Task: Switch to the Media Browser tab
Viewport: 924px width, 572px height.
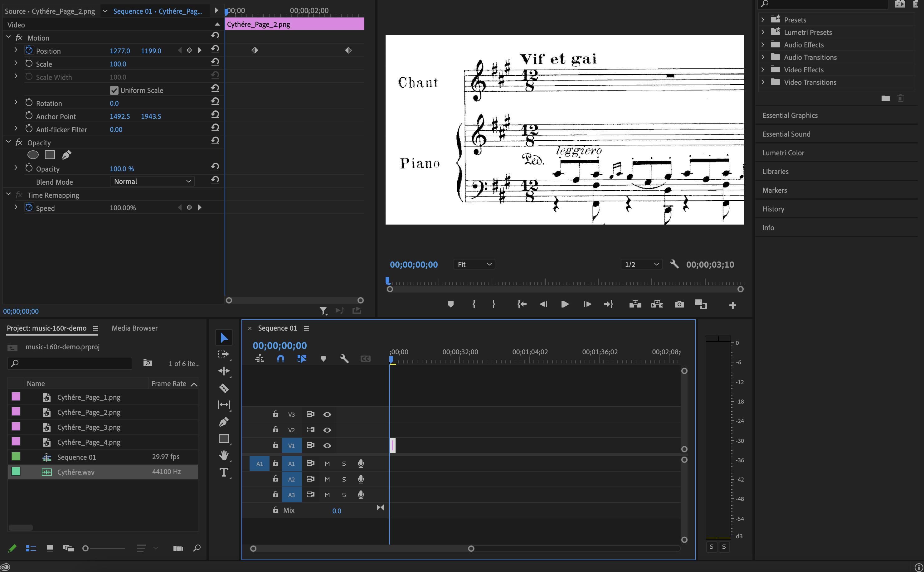Action: [x=134, y=328]
